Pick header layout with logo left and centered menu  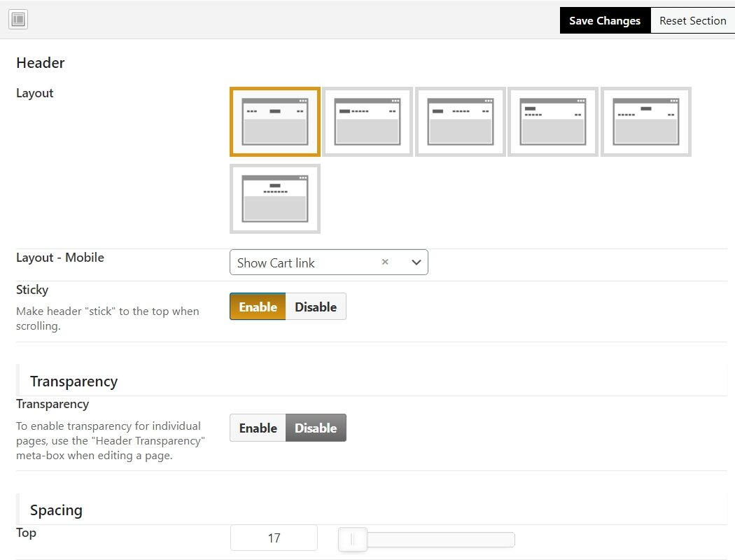[x=461, y=122]
